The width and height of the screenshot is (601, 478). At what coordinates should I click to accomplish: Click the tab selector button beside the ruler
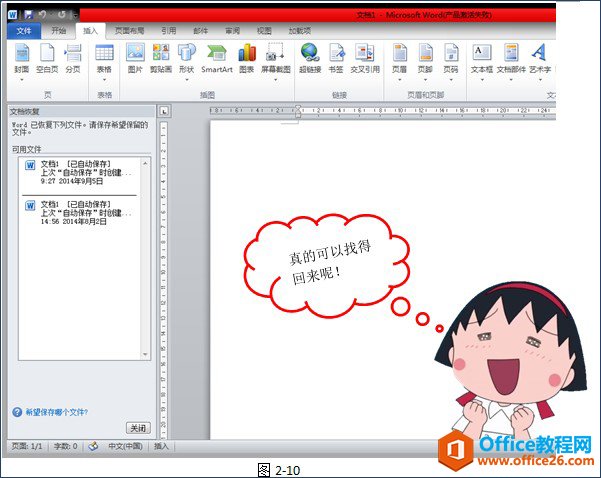pyautogui.click(x=164, y=111)
